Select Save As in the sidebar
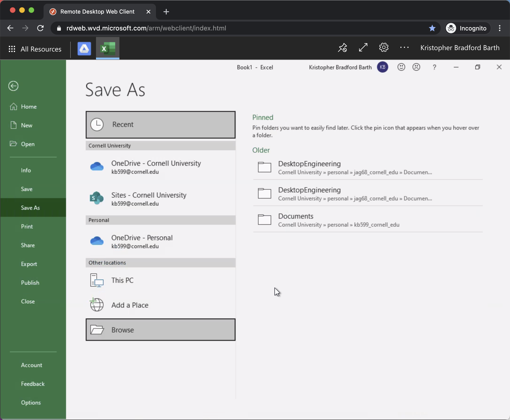This screenshot has height=420, width=510. click(33, 208)
